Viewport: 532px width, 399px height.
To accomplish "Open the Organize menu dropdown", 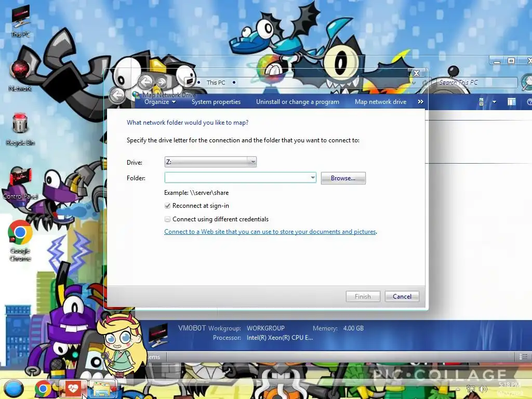I will click(160, 102).
